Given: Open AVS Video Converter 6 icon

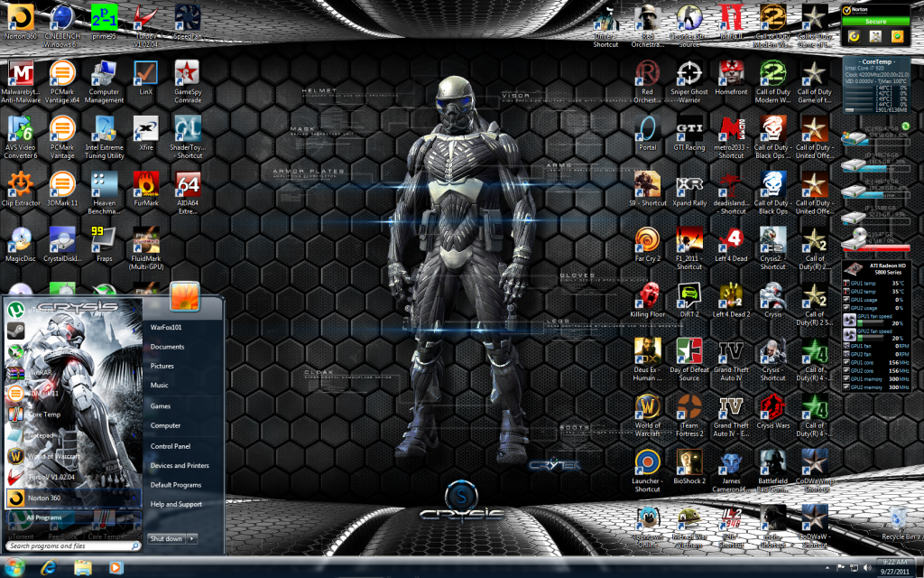Looking at the screenshot, I should point(20,137).
